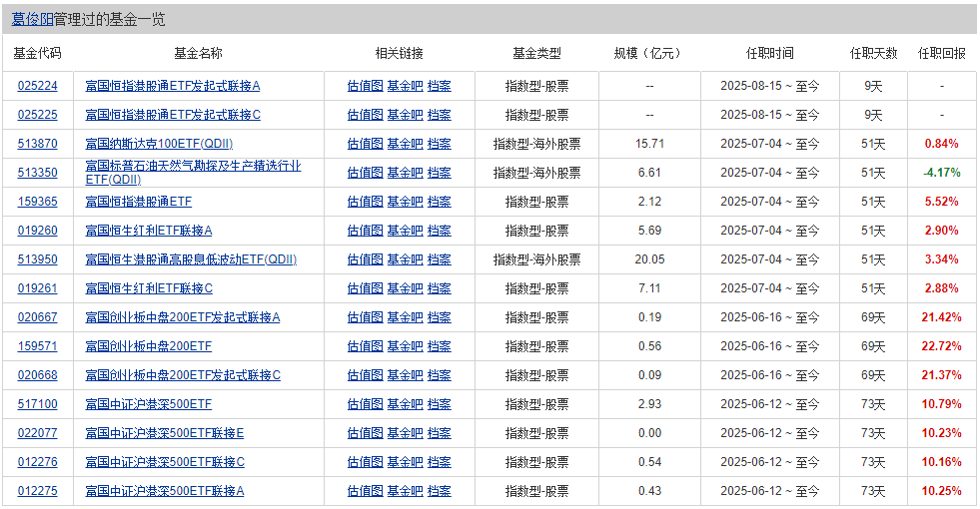The width and height of the screenshot is (980, 509).
Task: Open fund code 012276 link
Action: pos(38,462)
